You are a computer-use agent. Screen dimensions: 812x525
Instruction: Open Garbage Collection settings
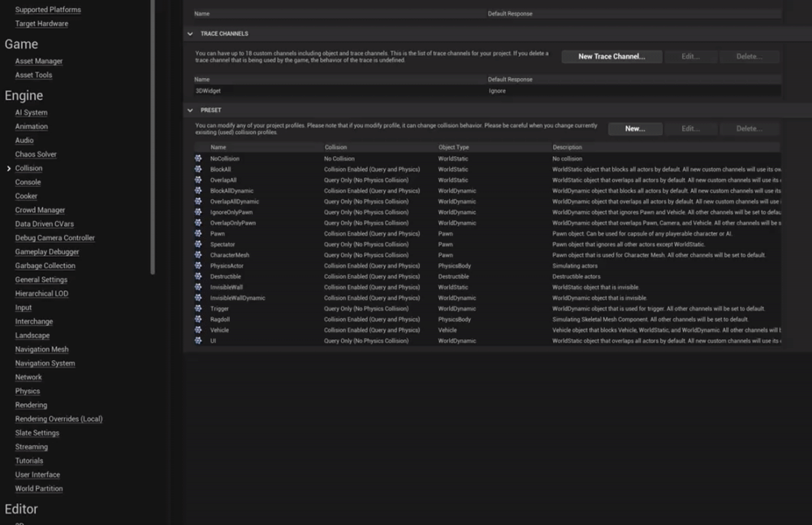(45, 267)
